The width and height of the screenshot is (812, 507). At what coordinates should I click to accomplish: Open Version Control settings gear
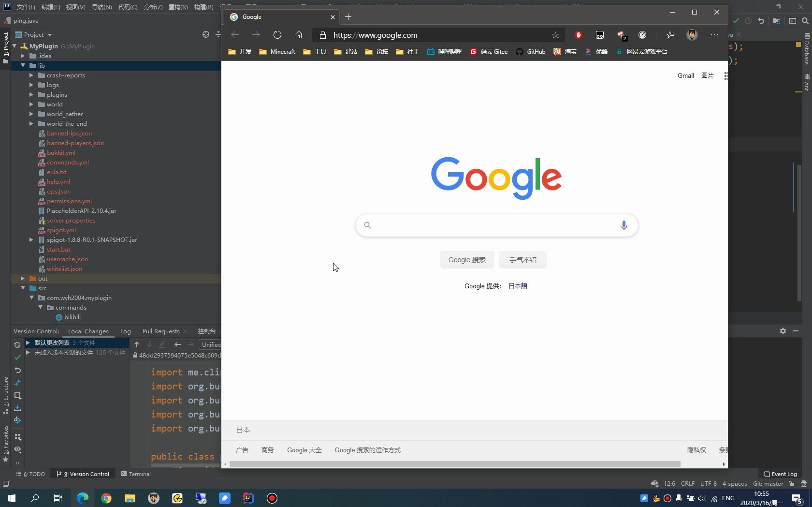783,331
